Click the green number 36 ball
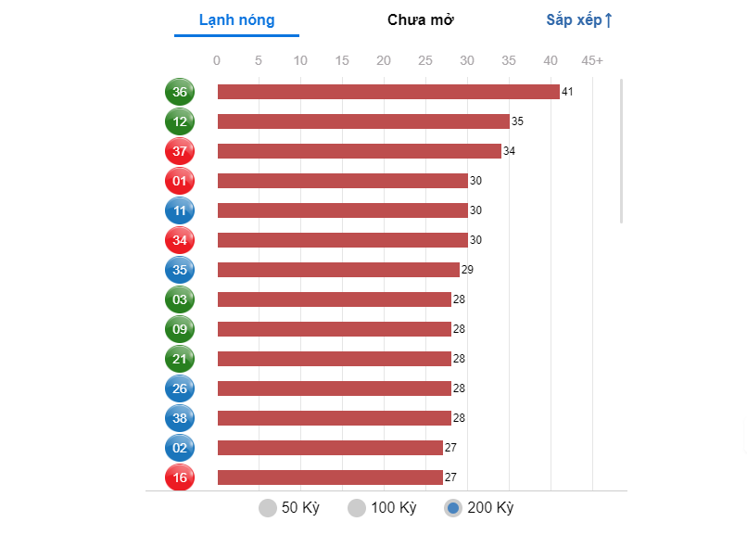747x560 pixels. click(x=180, y=92)
